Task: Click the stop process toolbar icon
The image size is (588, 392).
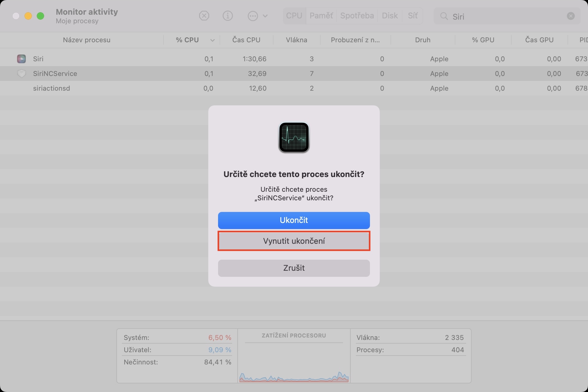Action: pyautogui.click(x=204, y=16)
